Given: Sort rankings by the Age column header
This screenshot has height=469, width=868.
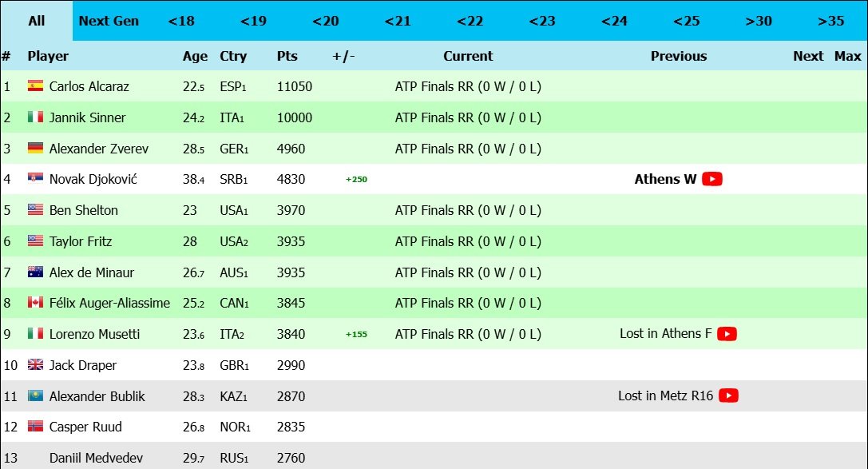Looking at the screenshot, I should point(195,56).
